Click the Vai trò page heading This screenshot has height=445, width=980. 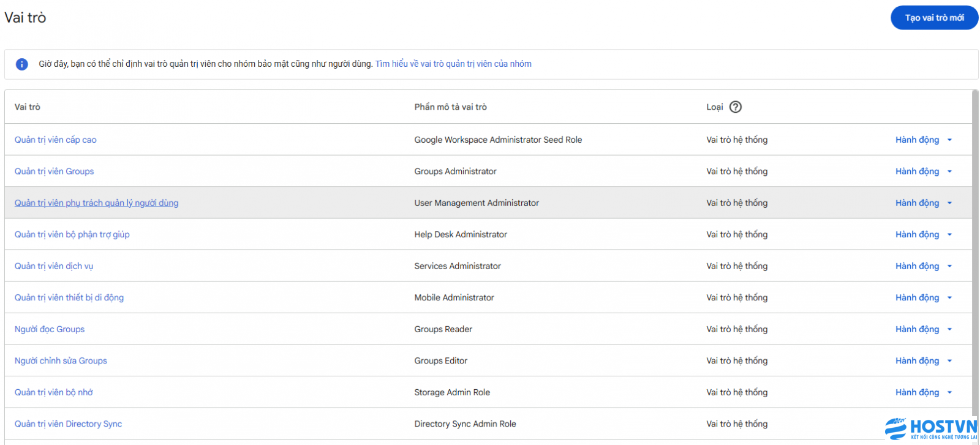tap(25, 18)
